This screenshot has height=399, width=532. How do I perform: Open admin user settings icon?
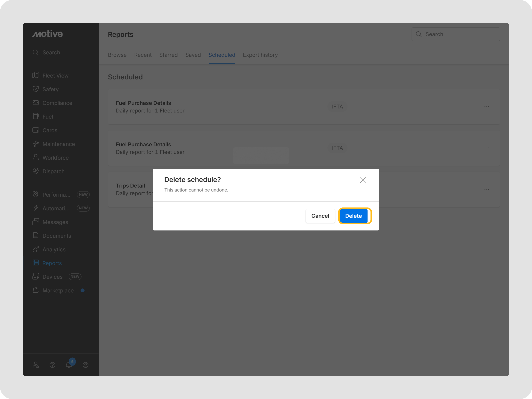[x=36, y=365]
